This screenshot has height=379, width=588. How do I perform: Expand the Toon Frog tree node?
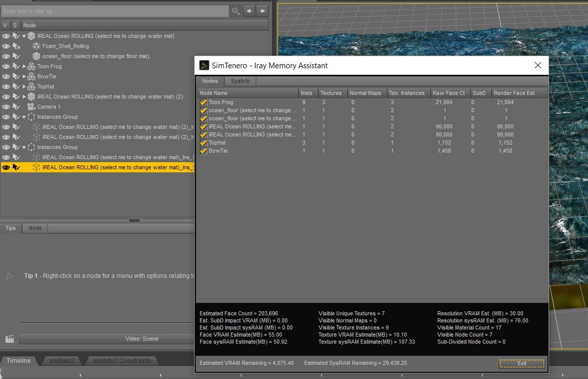coord(24,66)
